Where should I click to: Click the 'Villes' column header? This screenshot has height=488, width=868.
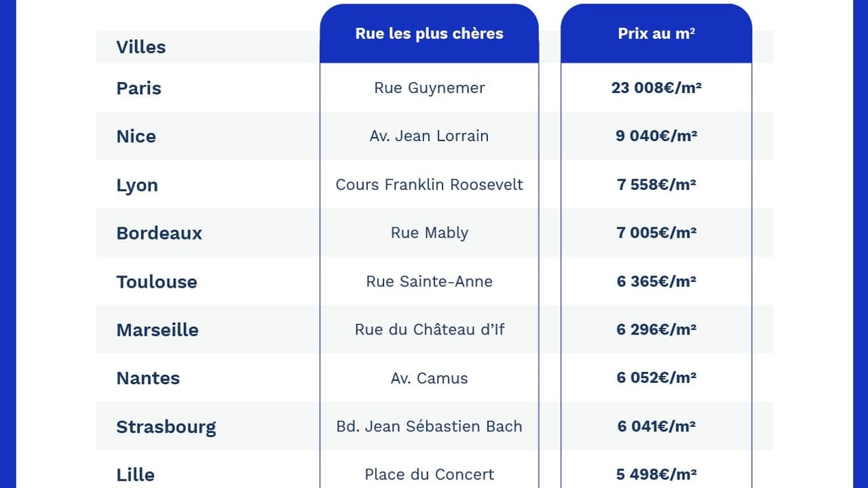[x=141, y=47]
